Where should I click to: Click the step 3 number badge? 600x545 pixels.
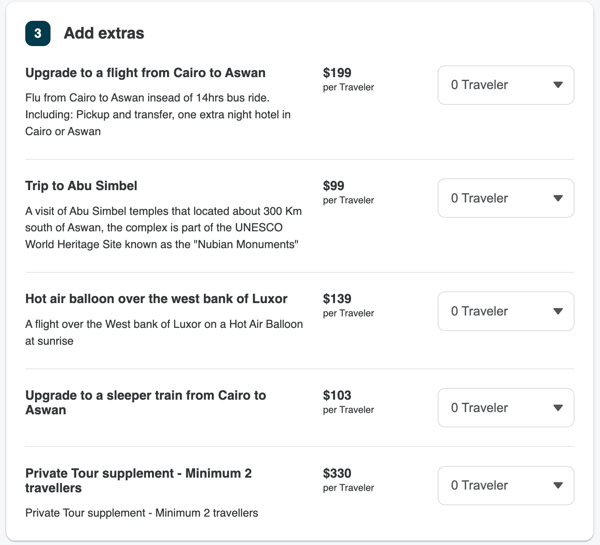coord(38,33)
